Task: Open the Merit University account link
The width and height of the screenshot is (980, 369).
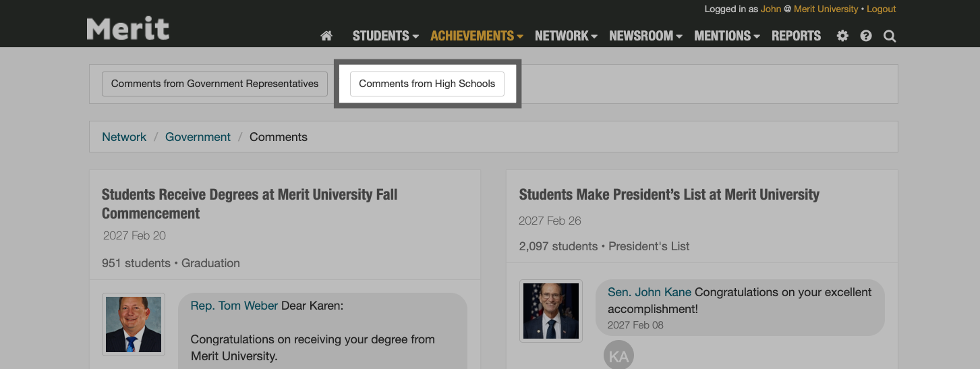Action: (826, 9)
